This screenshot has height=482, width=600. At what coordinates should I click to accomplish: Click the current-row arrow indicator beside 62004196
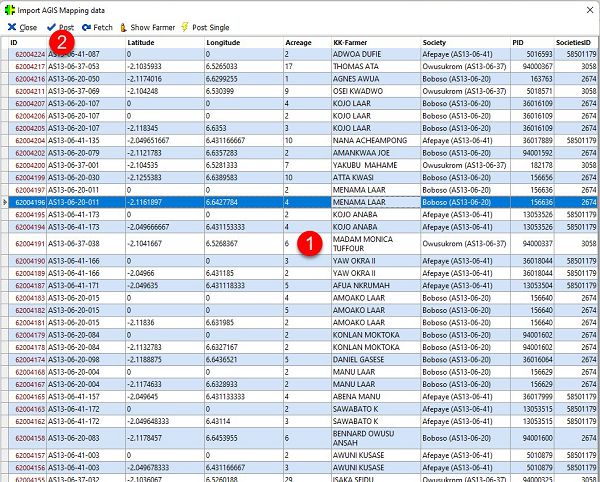click(x=5, y=202)
